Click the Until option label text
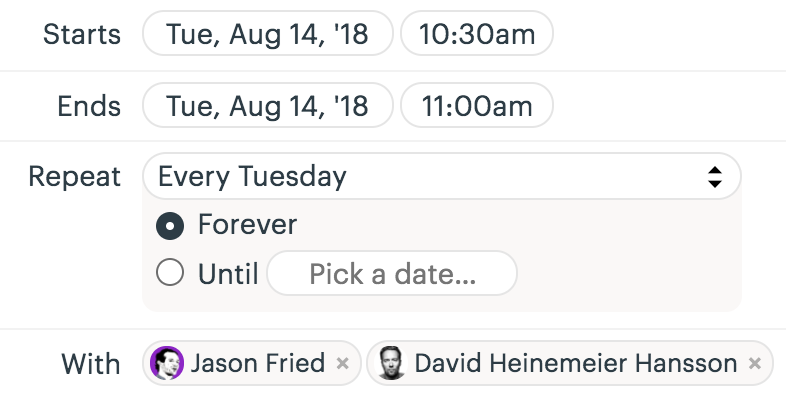 (x=228, y=274)
